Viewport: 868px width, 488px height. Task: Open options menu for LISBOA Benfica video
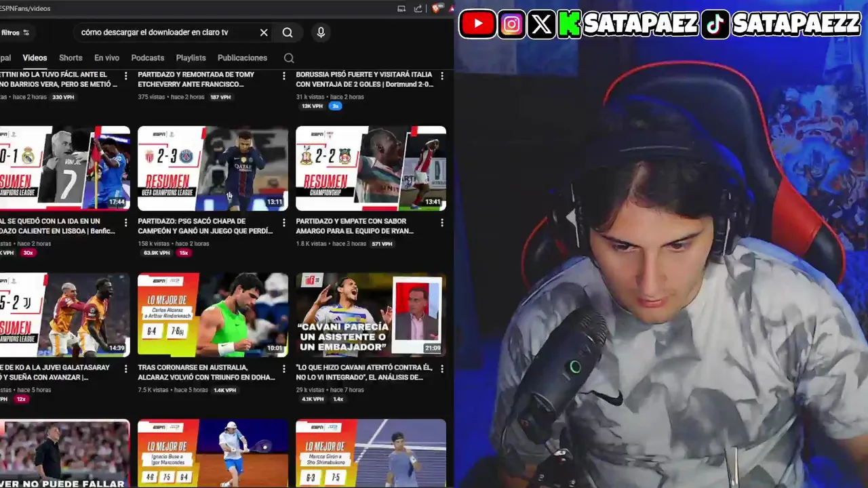pyautogui.click(x=125, y=222)
